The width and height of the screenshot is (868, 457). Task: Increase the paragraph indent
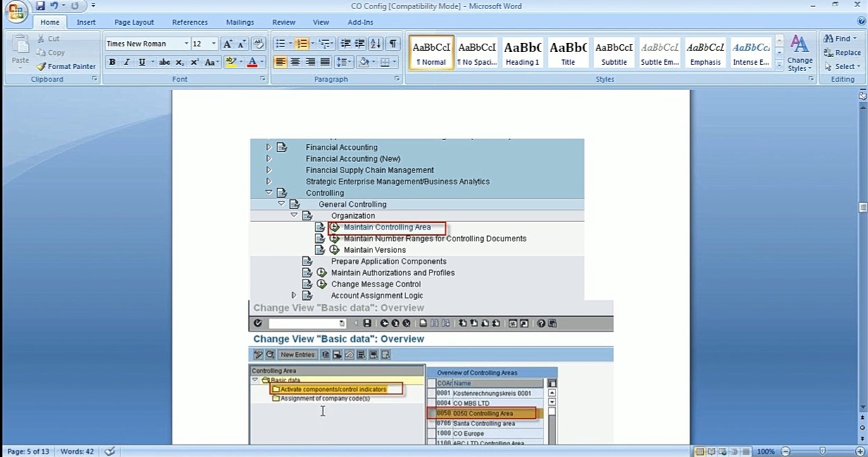(x=359, y=44)
